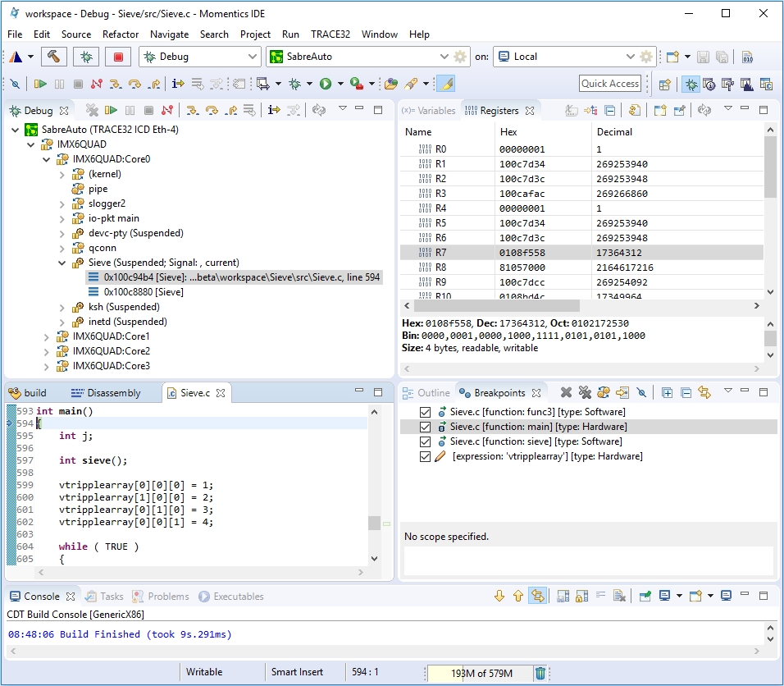Open the TRACE32 menu
The width and height of the screenshot is (784, 686).
pos(331,34)
